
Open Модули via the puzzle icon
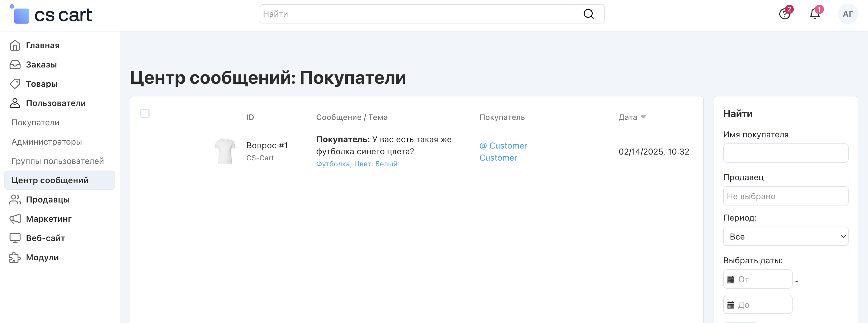15,257
